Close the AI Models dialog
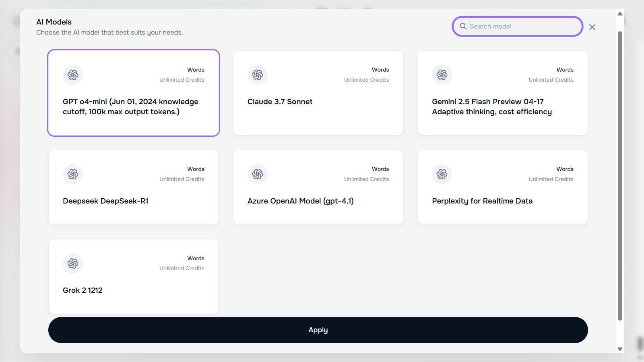The width and height of the screenshot is (644, 362). [x=592, y=27]
